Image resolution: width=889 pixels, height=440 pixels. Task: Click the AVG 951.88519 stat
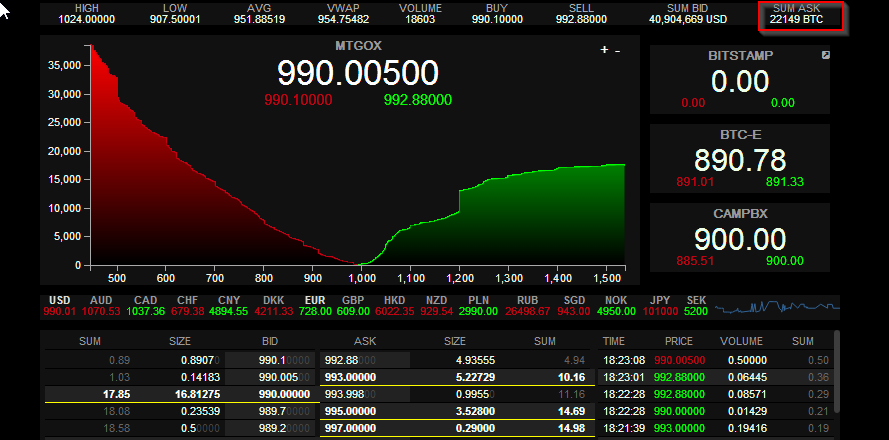[x=259, y=14]
